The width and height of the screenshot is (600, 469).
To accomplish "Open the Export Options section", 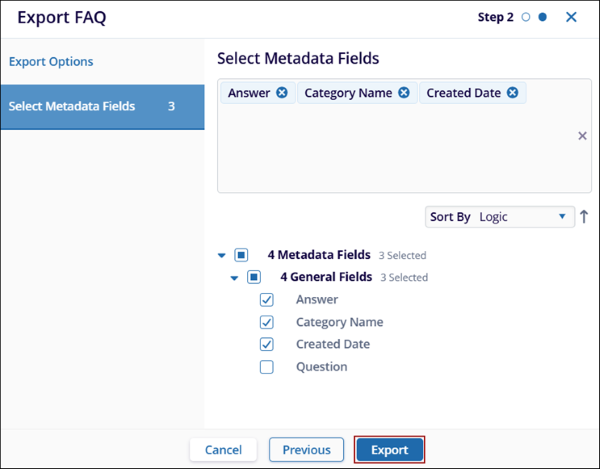I will tap(51, 62).
